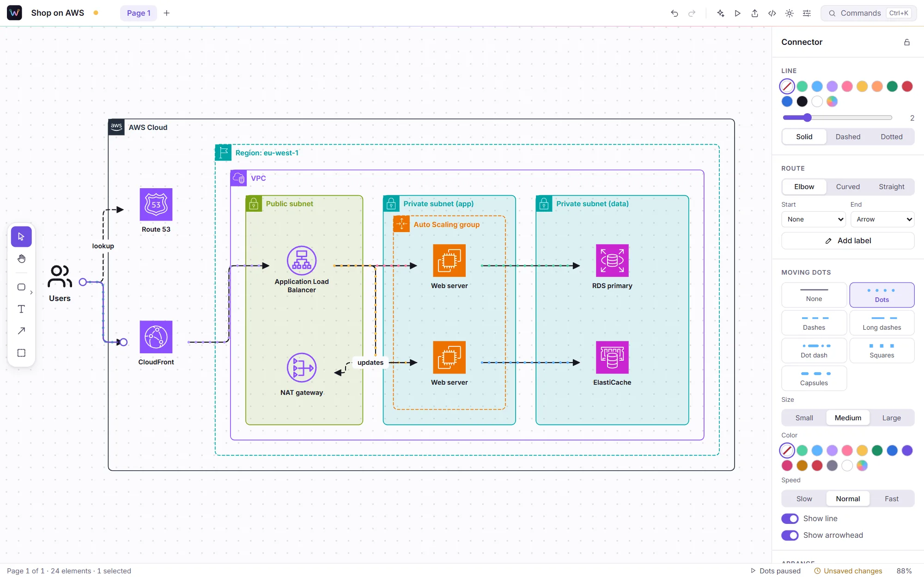The width and height of the screenshot is (924, 578).
Task: Choose the frame tool
Action: 21,353
